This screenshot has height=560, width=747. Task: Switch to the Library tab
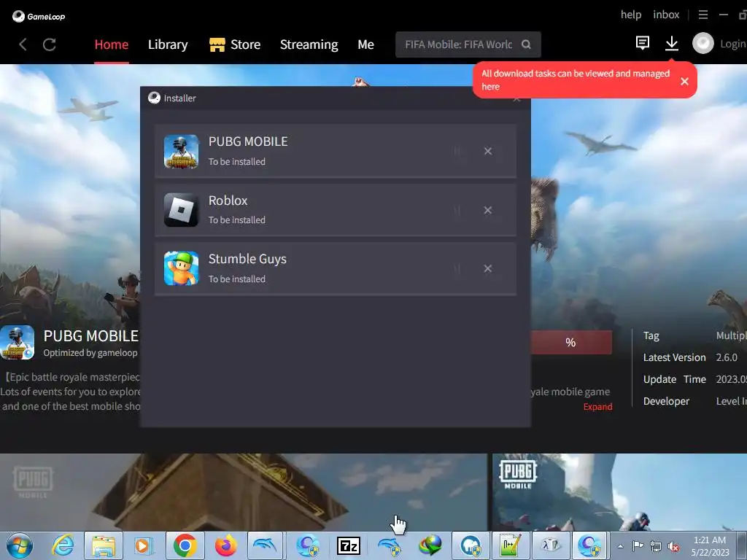(168, 44)
